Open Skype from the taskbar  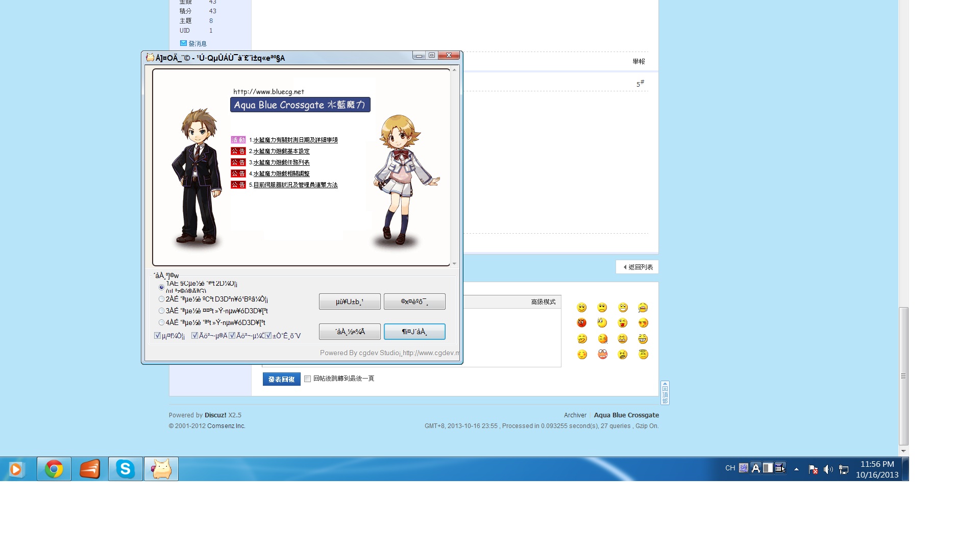tap(126, 469)
